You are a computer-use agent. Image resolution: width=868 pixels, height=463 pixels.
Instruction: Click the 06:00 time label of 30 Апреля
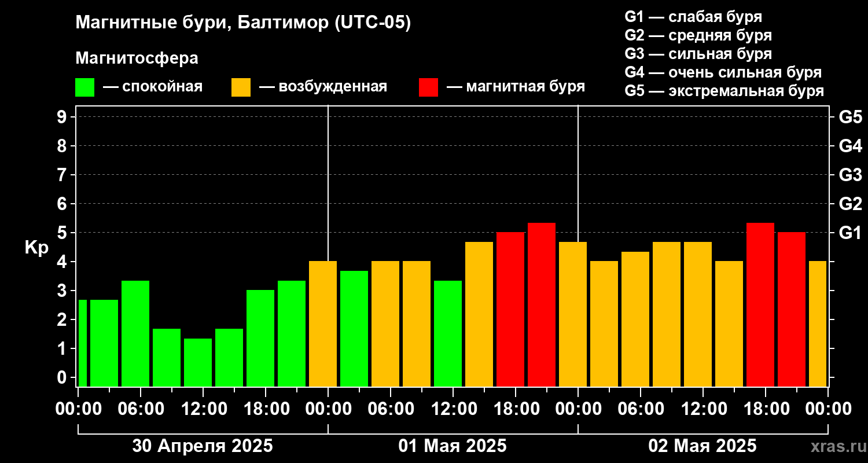coord(141,409)
